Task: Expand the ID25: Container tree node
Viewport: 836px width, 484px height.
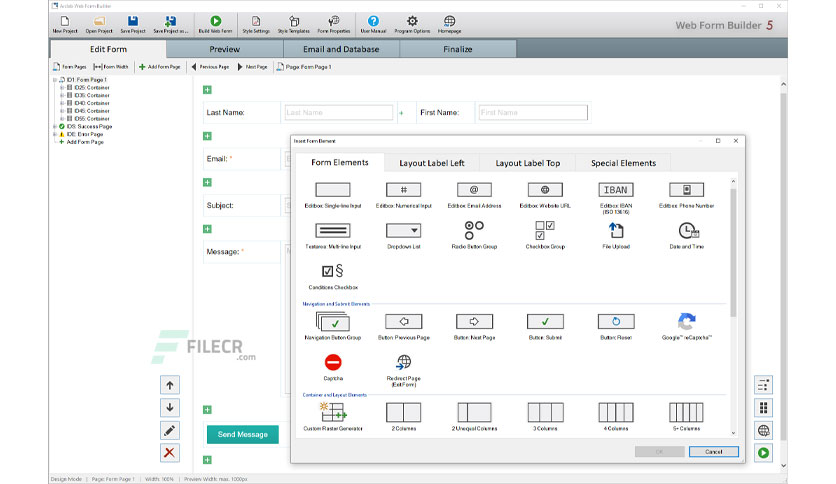Action: (62, 87)
